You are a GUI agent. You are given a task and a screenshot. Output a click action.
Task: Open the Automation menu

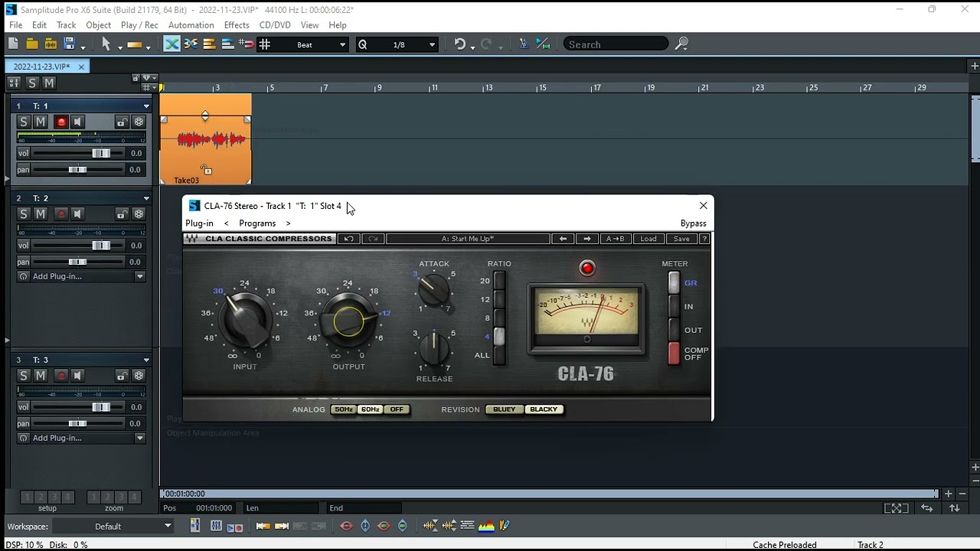pyautogui.click(x=191, y=25)
